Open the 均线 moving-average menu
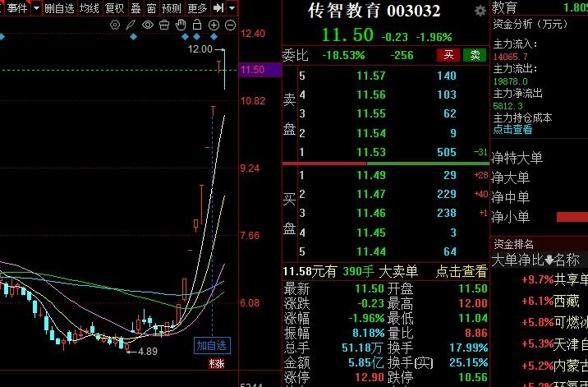This screenshot has height=387, width=588. 89,8
